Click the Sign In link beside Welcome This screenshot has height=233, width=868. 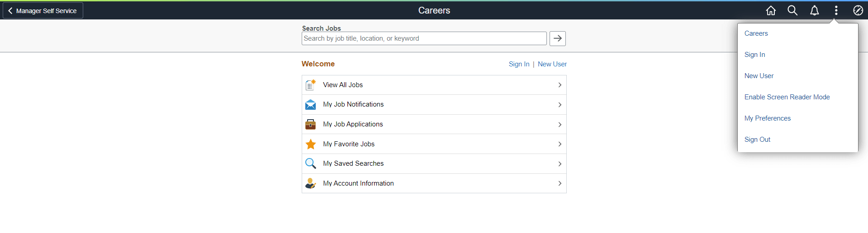click(x=519, y=64)
